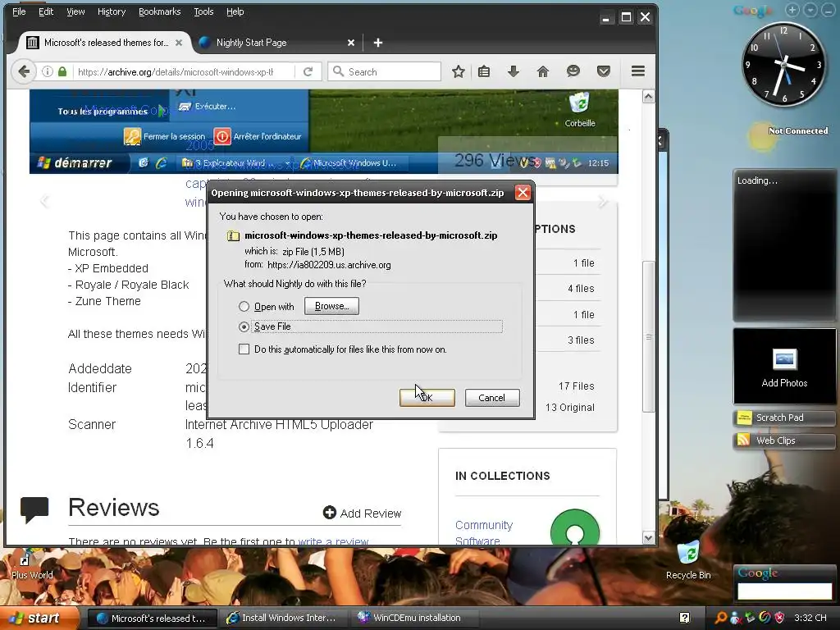Open a new tab with plus button
840x630 pixels.
pyautogui.click(x=377, y=43)
